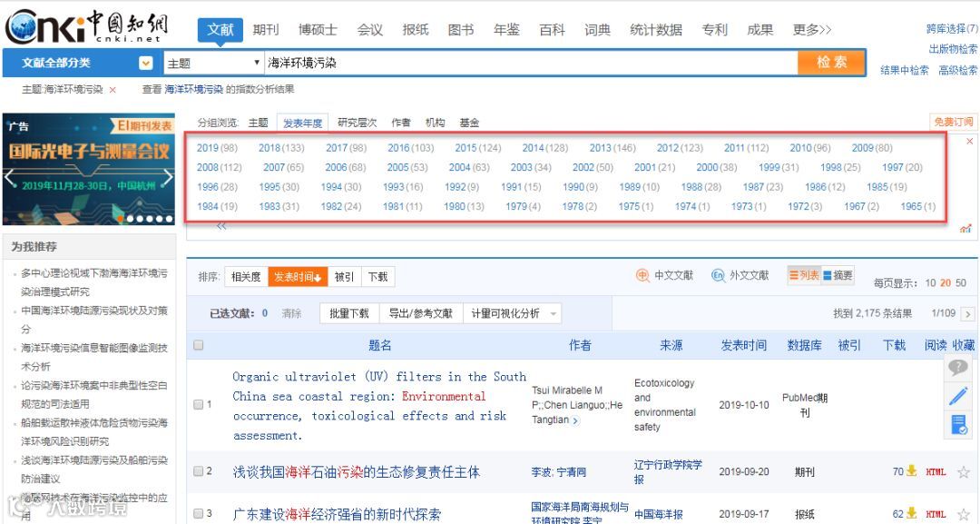
Task: Click 免费订阅 button
Action: [x=953, y=122]
